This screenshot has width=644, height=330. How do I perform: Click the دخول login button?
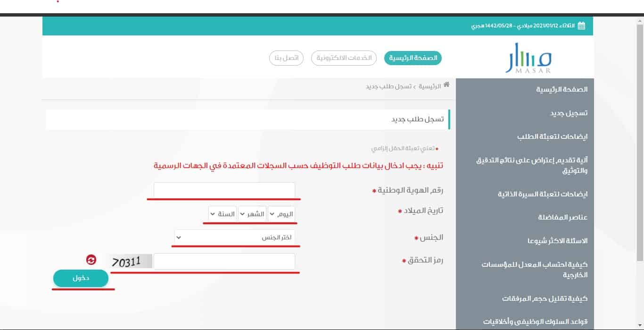tap(81, 278)
